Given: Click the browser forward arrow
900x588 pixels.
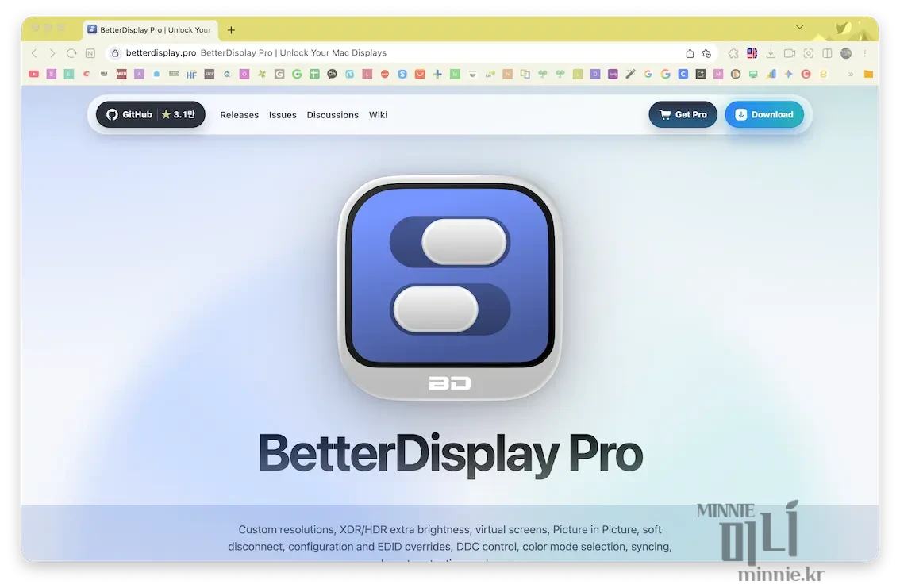Looking at the screenshot, I should 52,53.
